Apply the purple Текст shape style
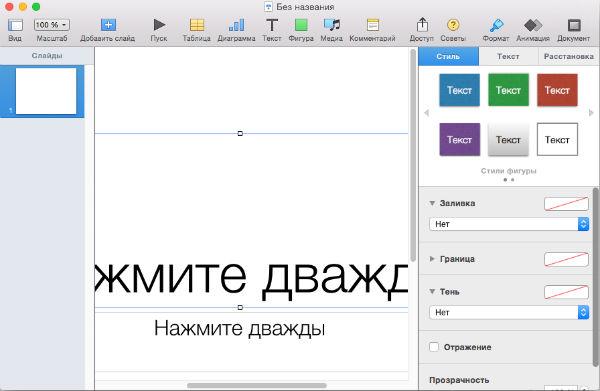600x391 pixels. coord(459,139)
